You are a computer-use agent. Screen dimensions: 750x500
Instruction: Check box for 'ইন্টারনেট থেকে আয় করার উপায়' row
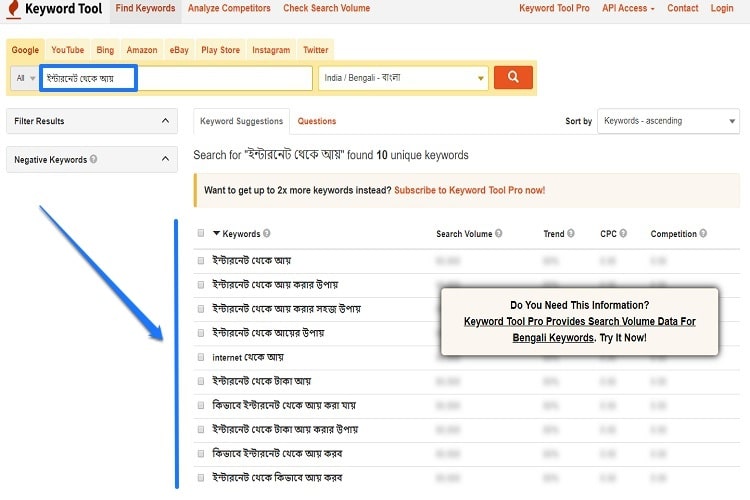(201, 285)
